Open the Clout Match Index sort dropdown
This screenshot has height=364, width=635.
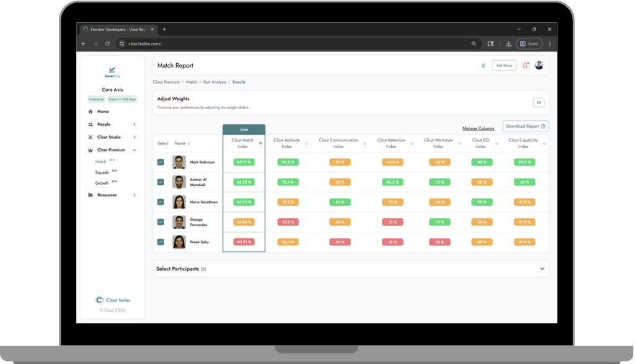click(261, 144)
